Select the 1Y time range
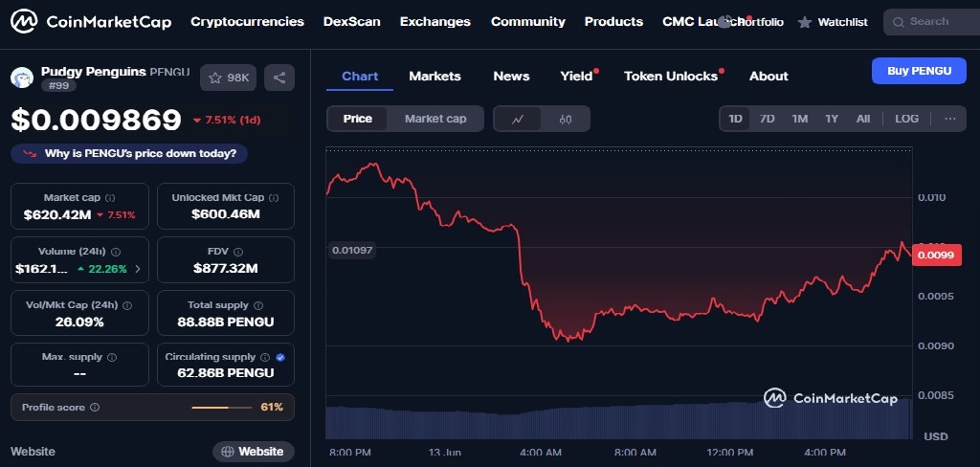 832,119
